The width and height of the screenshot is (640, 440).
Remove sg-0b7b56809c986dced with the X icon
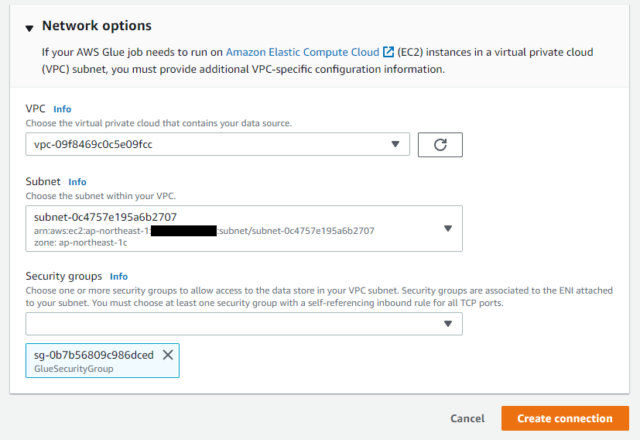(x=168, y=355)
